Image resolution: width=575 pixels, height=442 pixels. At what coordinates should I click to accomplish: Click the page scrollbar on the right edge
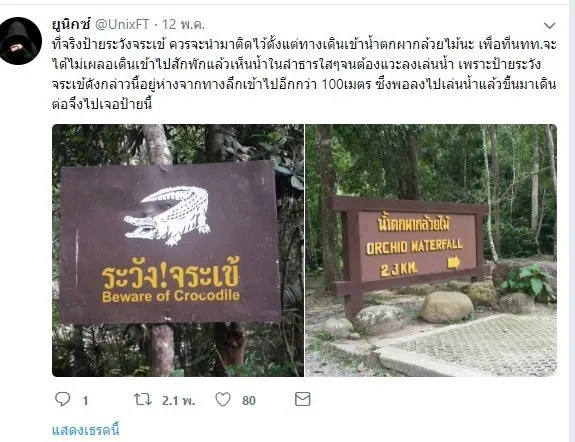572,221
